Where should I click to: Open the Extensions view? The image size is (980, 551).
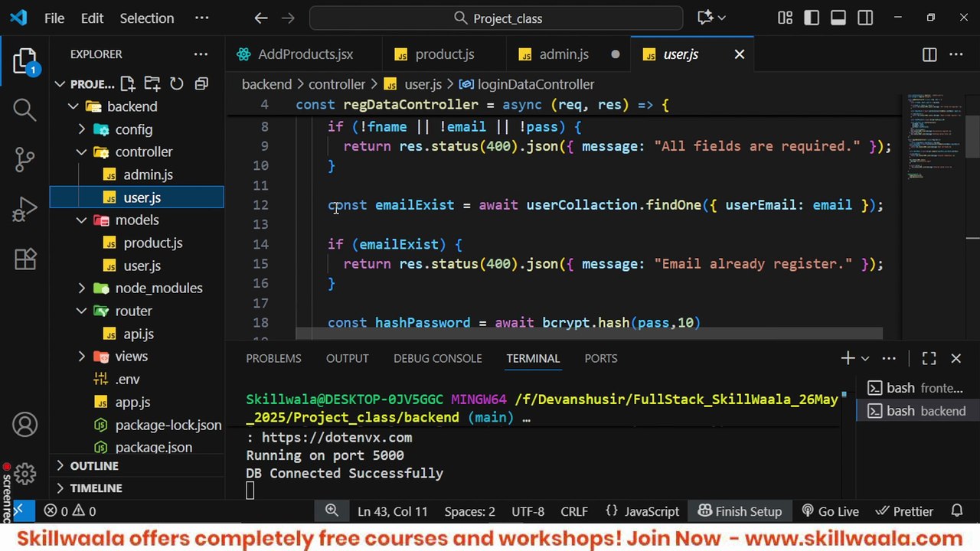pos(24,259)
